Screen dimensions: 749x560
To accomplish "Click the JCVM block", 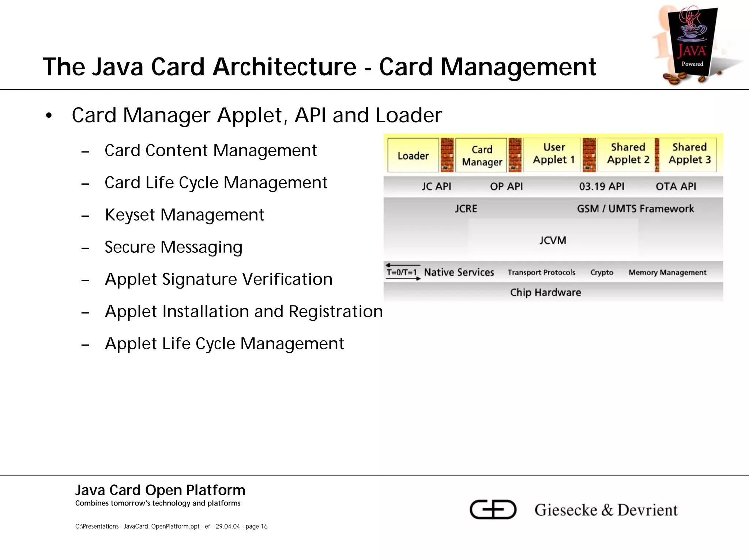I will coord(553,240).
